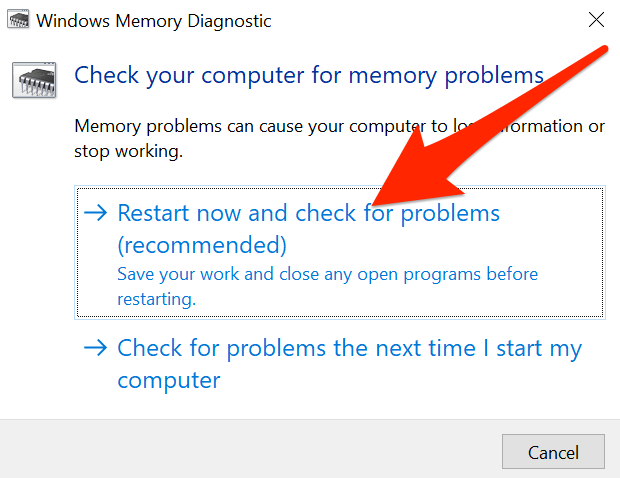The width and height of the screenshot is (620, 478).
Task: Click the gray footer area left of Cancel
Action: click(250, 449)
